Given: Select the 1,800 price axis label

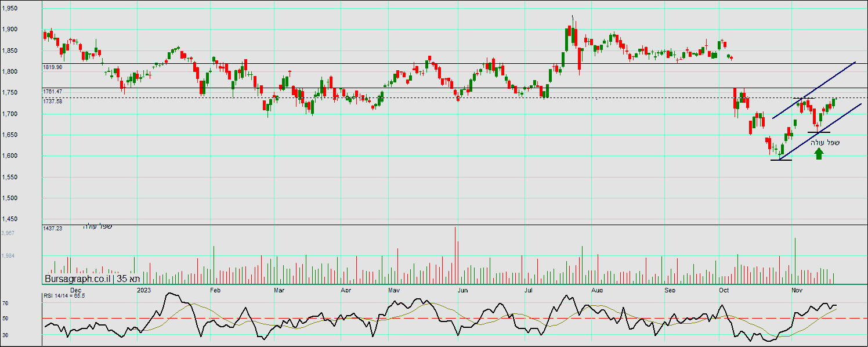Looking at the screenshot, I should pos(9,72).
